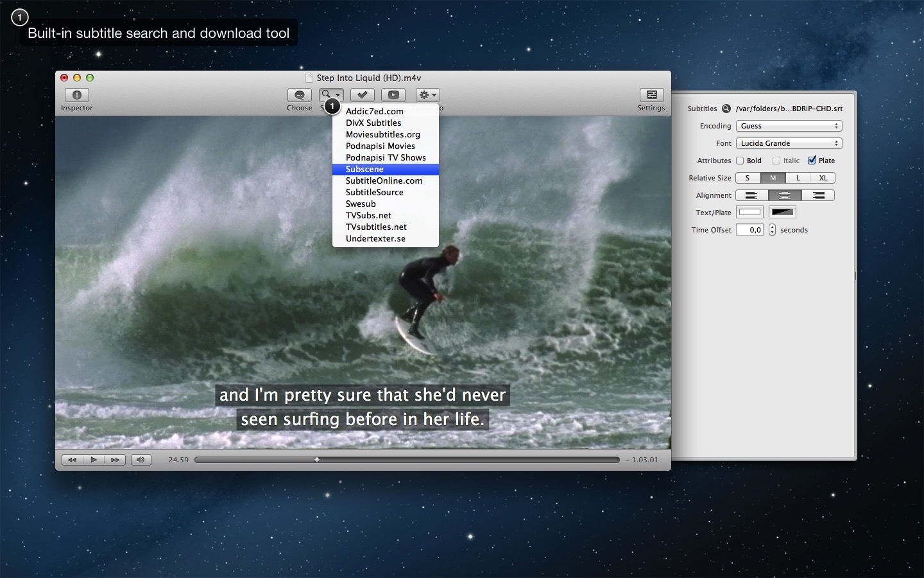The height and width of the screenshot is (578, 924).
Task: Select the XL relative size
Action: 823,178
